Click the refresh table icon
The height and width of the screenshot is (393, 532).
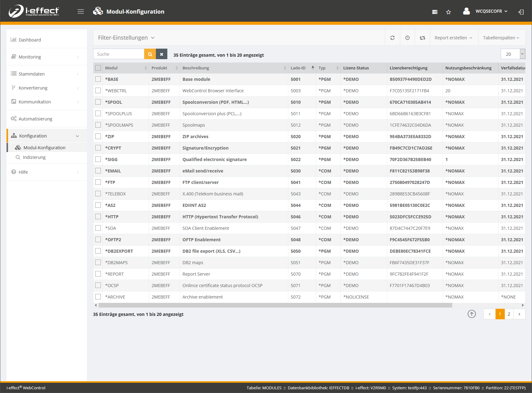[x=392, y=38]
